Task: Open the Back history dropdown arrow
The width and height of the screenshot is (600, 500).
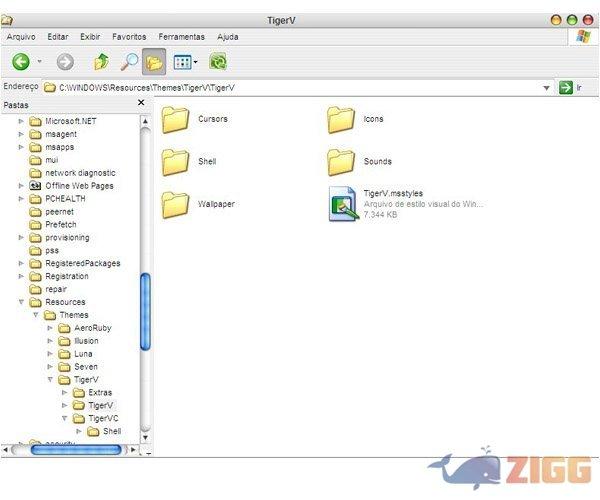Action: point(39,61)
